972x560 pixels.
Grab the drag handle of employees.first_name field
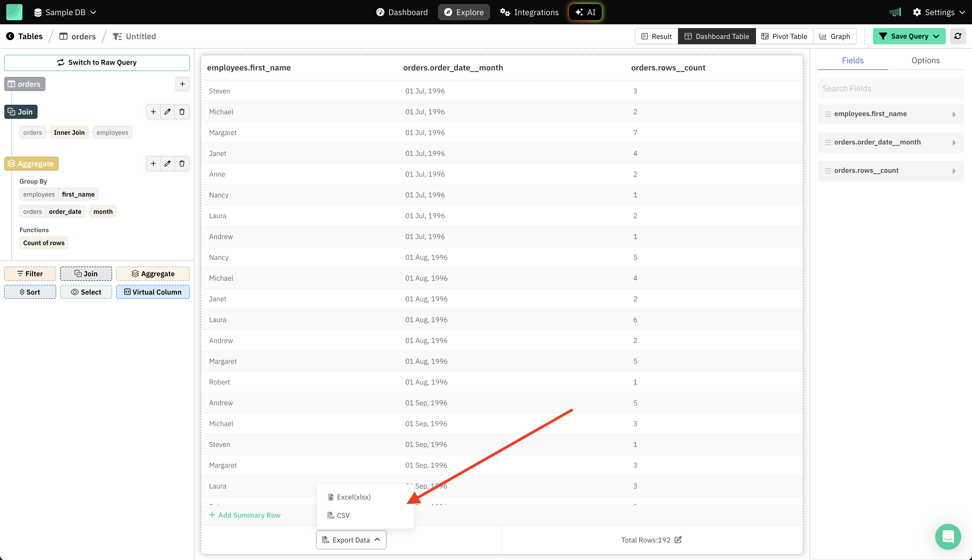pyautogui.click(x=828, y=114)
